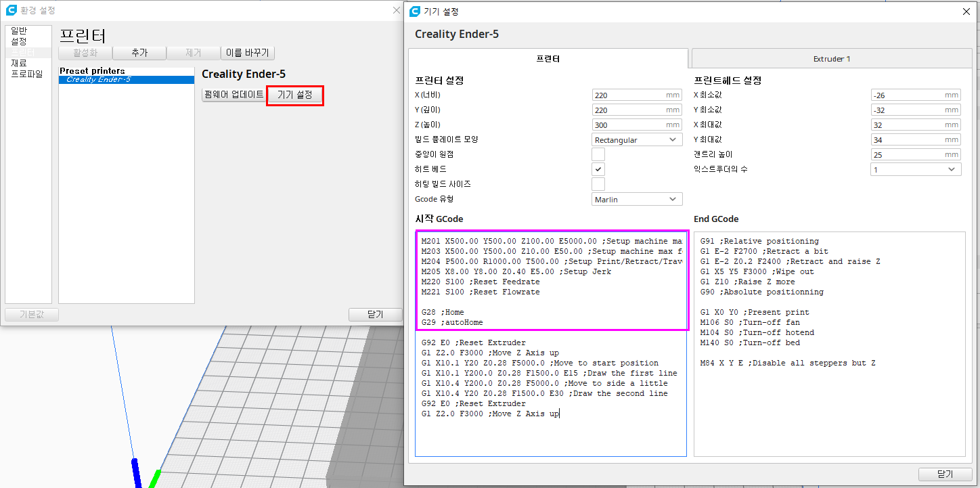Toggle the 중앙이 원점 checkbox

coord(598,154)
